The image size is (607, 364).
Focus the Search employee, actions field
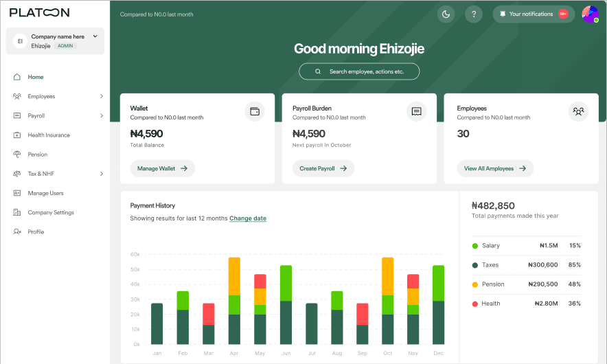[x=359, y=71]
